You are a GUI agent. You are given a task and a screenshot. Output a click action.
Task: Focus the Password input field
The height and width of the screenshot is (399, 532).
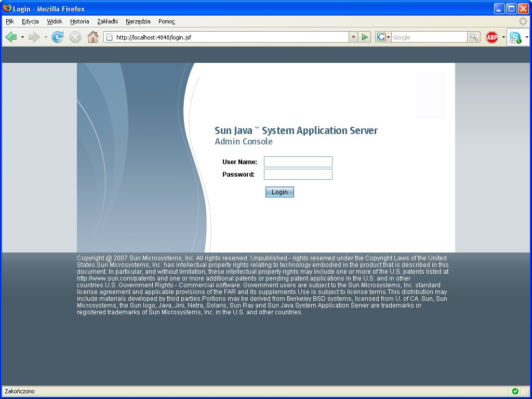(298, 175)
